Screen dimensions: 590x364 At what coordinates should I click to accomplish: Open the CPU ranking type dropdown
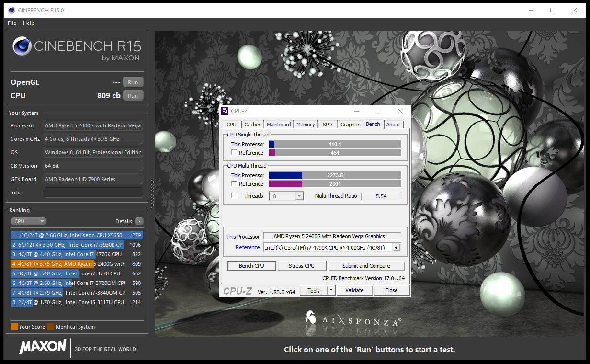[x=28, y=221]
